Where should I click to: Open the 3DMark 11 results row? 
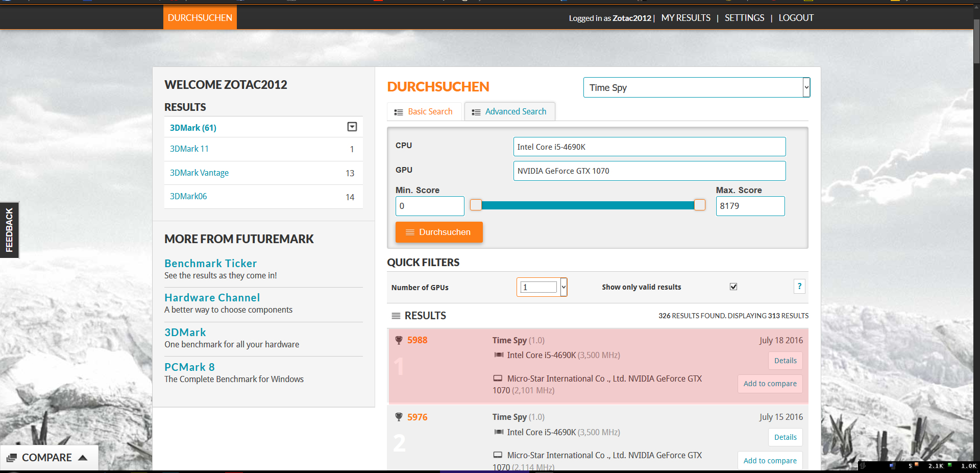pyautogui.click(x=263, y=149)
